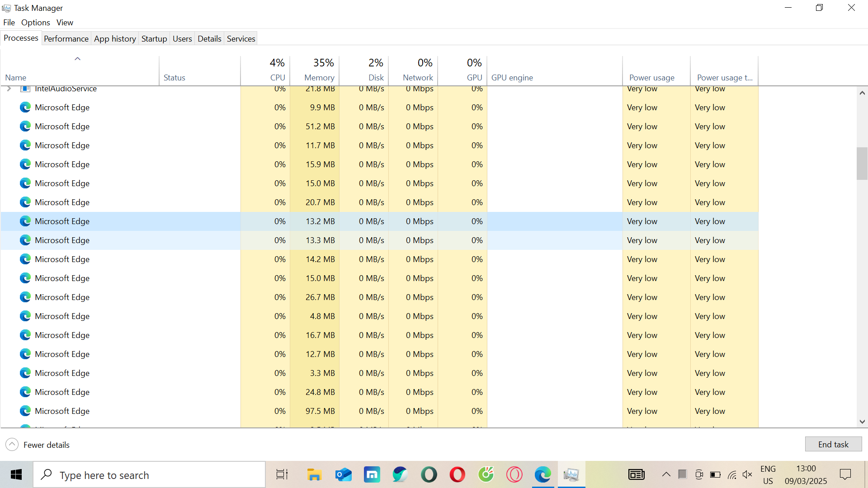Click the End task button
This screenshot has height=488, width=868.
point(833,444)
